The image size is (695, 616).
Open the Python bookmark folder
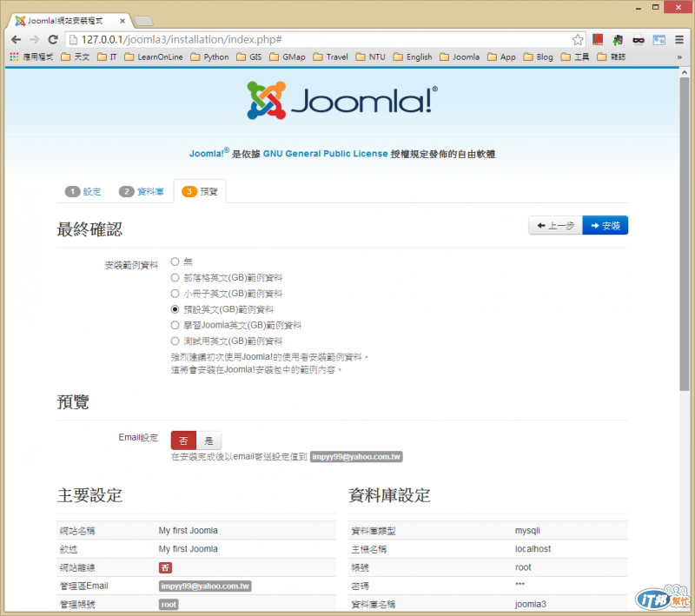coord(209,56)
